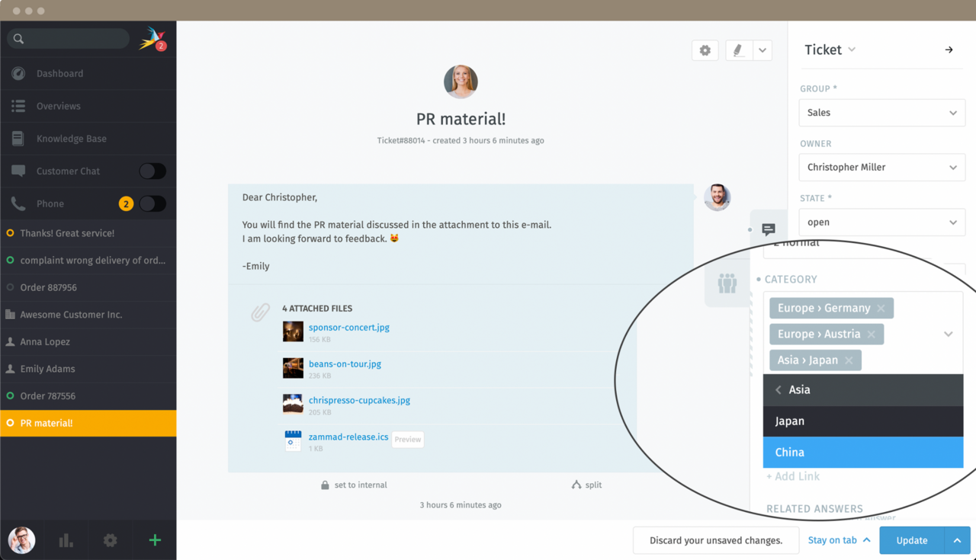Open the Zammad logo notifications
976x560 pixels.
tap(152, 39)
